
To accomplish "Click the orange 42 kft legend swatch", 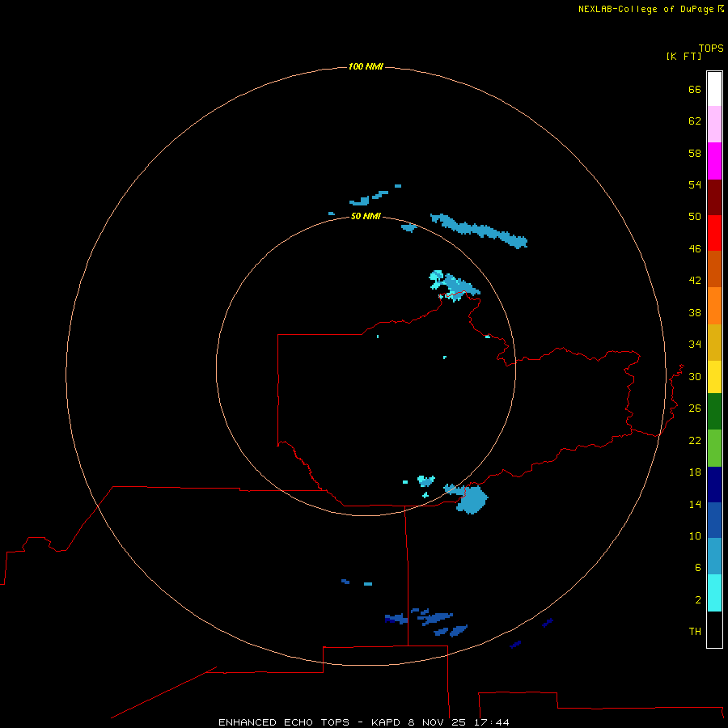I will click(x=714, y=306).
